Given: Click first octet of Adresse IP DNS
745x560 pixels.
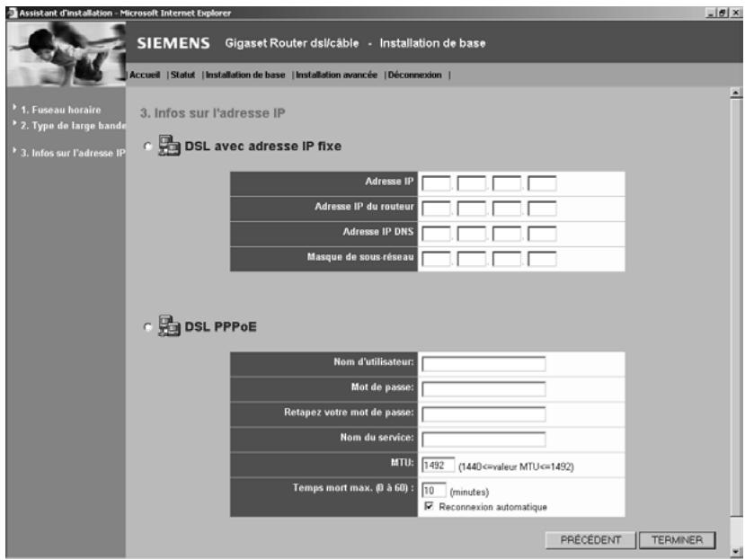Looking at the screenshot, I should [436, 234].
